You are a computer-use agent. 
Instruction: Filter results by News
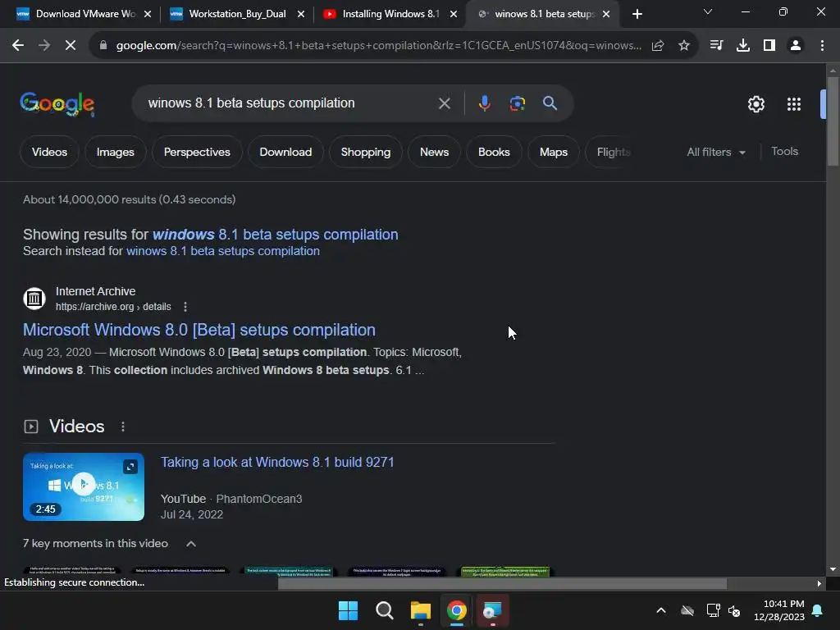435,152
